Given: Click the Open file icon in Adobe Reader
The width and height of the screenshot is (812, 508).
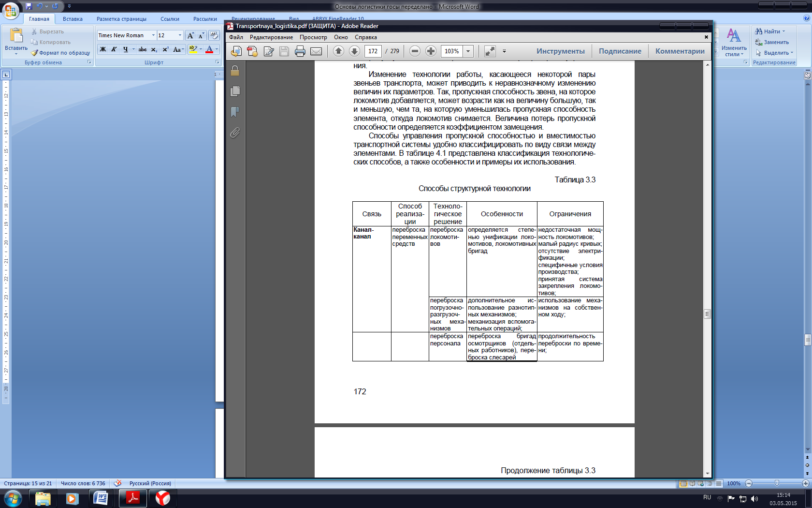Looking at the screenshot, I should (x=236, y=51).
